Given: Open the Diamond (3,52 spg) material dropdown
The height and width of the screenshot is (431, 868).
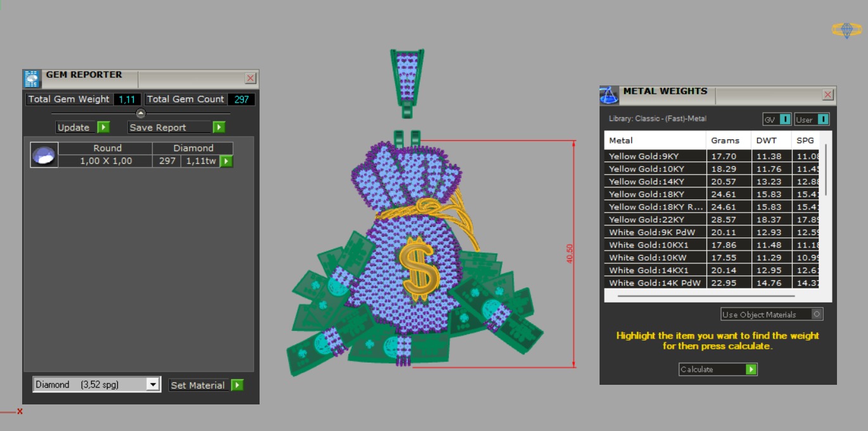Looking at the screenshot, I should [153, 384].
